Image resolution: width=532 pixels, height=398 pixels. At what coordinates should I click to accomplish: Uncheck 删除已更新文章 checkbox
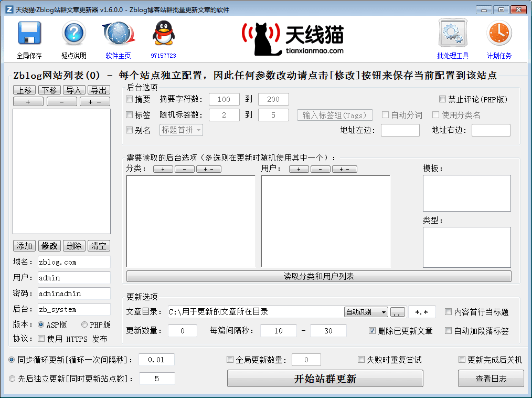tap(372, 331)
